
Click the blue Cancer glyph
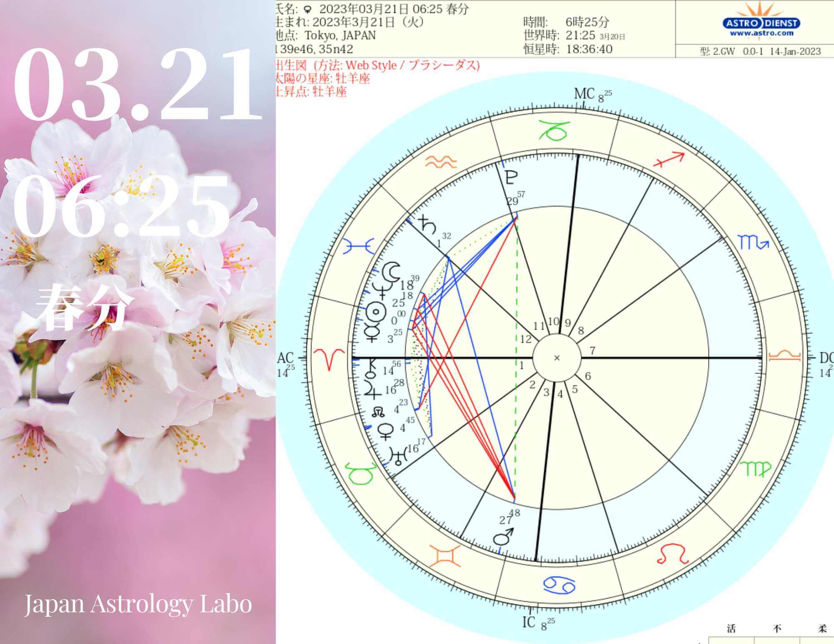[x=559, y=585]
